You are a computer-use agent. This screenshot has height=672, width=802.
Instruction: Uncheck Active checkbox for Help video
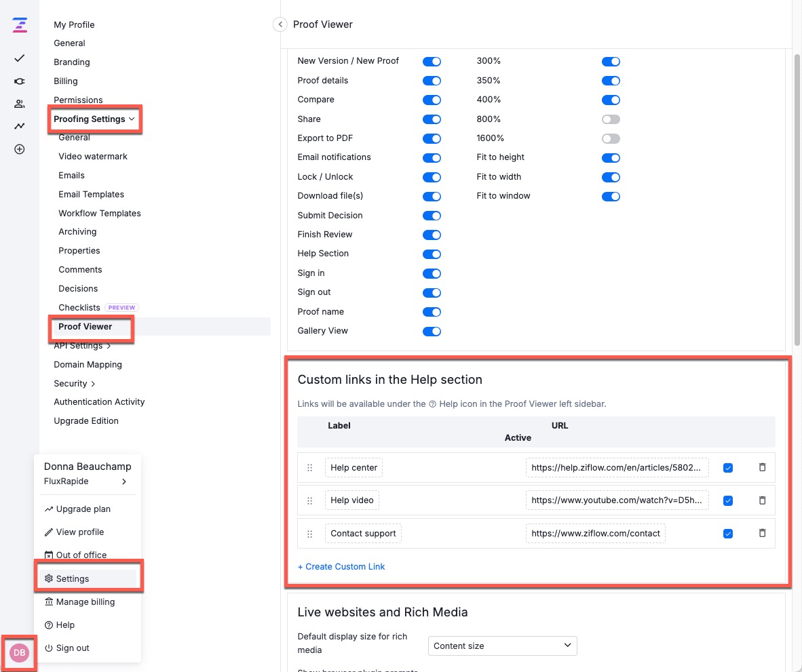pyautogui.click(x=728, y=500)
